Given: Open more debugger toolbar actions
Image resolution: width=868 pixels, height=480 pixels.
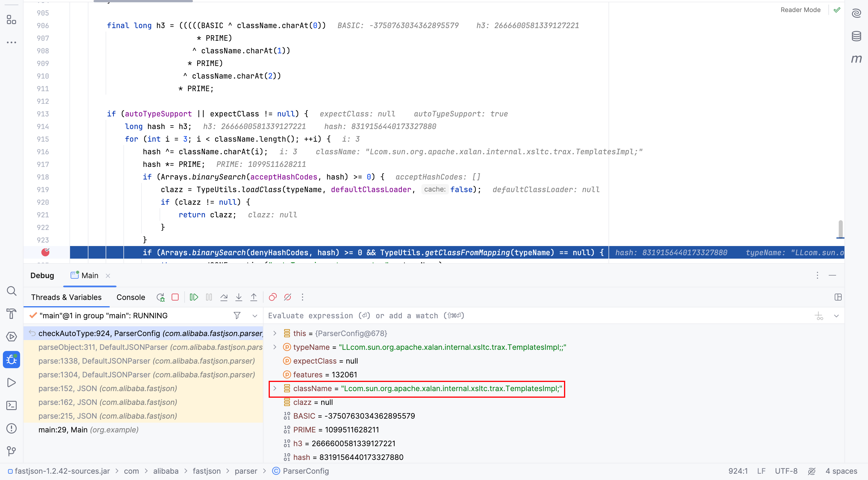Looking at the screenshot, I should pyautogui.click(x=302, y=297).
